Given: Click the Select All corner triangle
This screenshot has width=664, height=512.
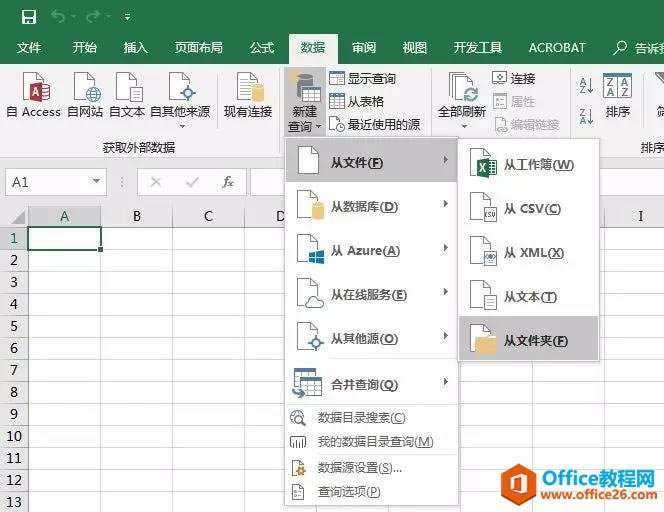Looking at the screenshot, I should pyautogui.click(x=18, y=217).
